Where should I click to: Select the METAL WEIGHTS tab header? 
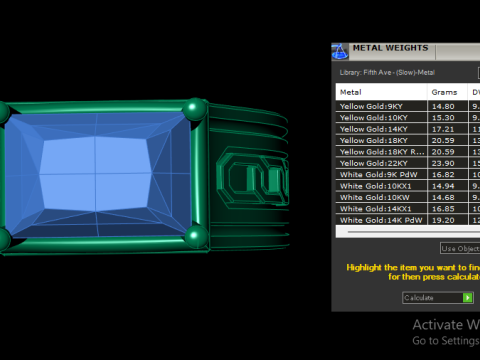[x=390, y=48]
